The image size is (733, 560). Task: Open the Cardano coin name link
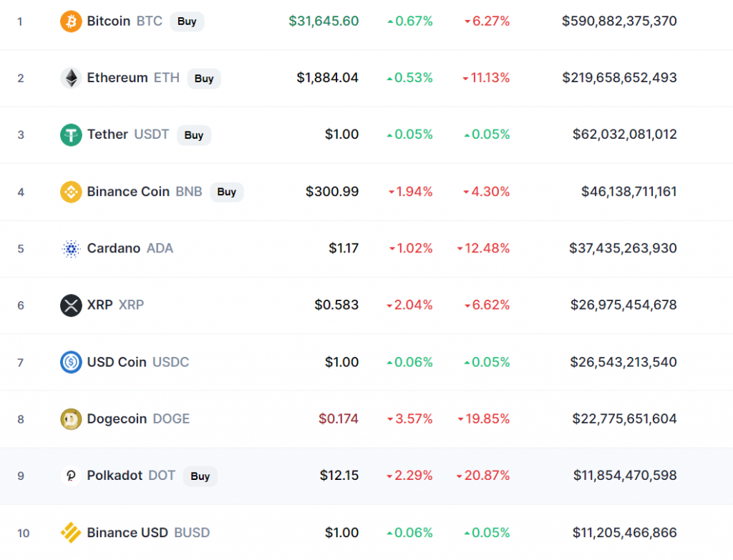114,248
